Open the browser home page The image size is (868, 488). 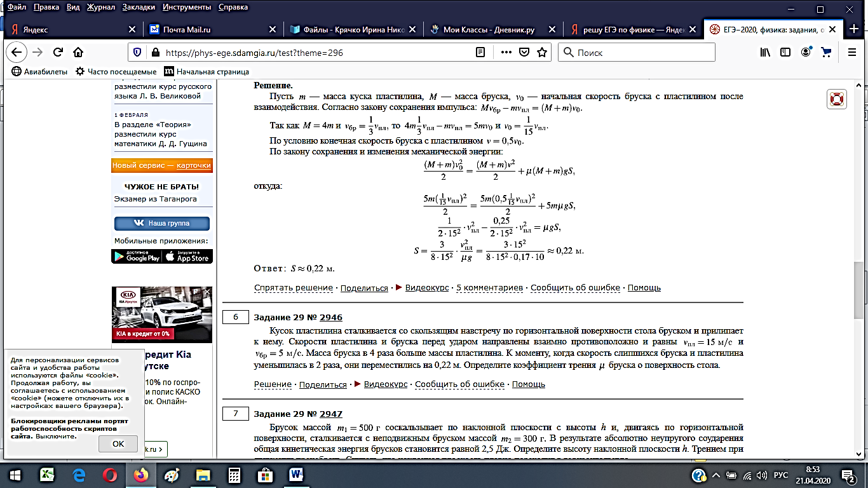click(x=78, y=53)
